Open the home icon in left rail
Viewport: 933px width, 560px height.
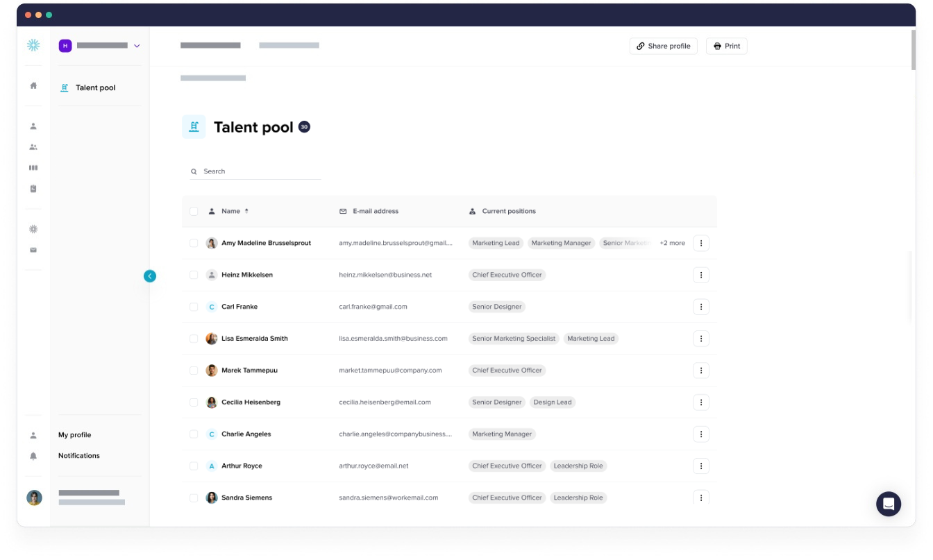pos(33,85)
